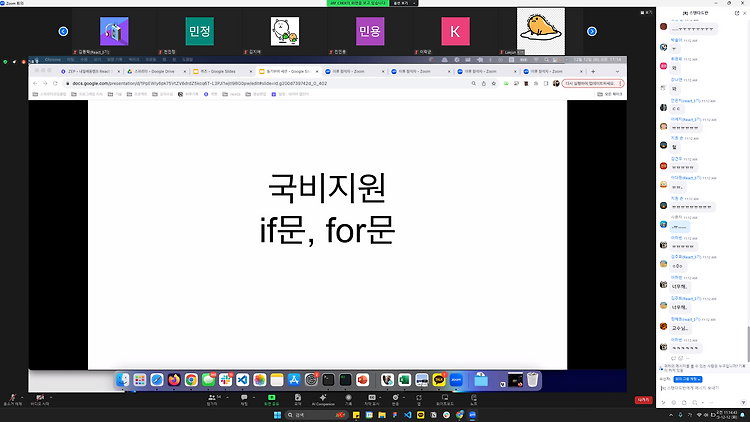750x422 pixels.
Task: Click Apps icon in Zoom toolbar
Action: pos(419,399)
